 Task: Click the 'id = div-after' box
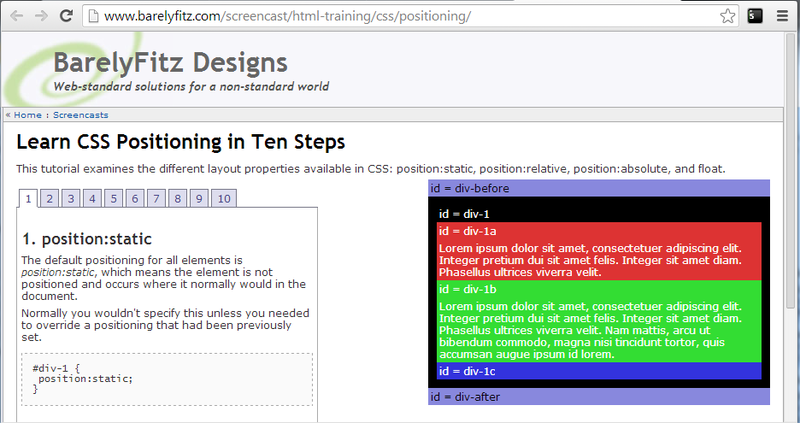coord(598,396)
